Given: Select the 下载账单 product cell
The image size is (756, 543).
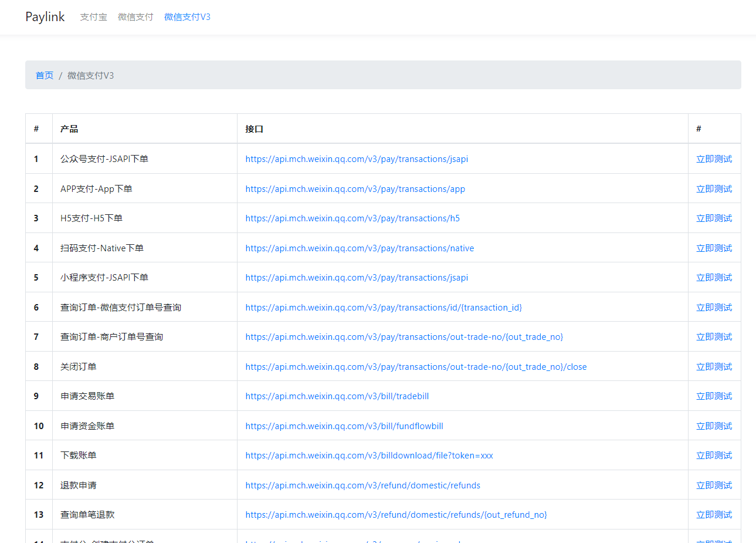Looking at the screenshot, I should (x=145, y=456).
